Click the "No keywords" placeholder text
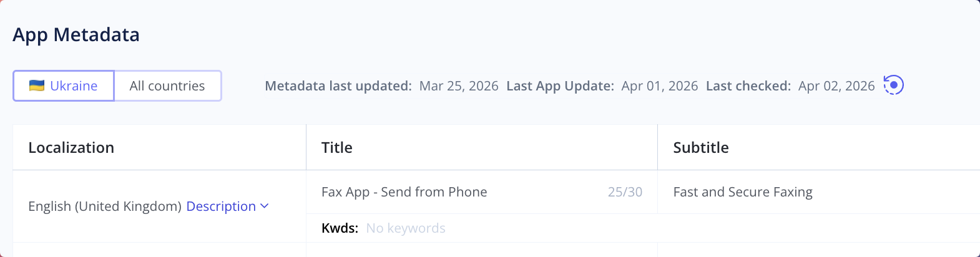This screenshot has width=980, height=257. (x=406, y=228)
